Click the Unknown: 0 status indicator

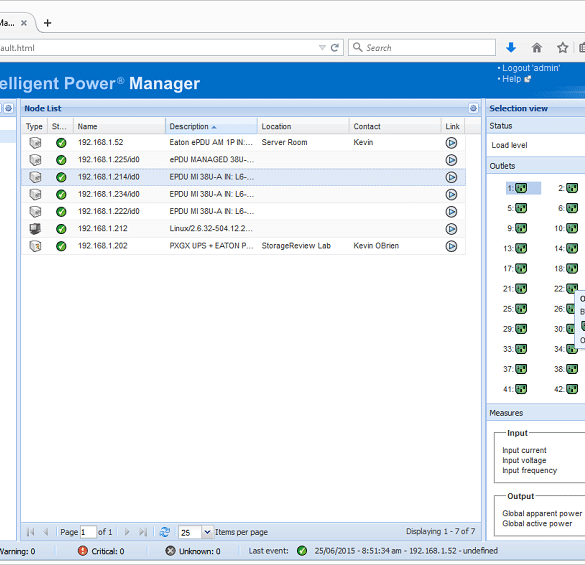coord(193,551)
